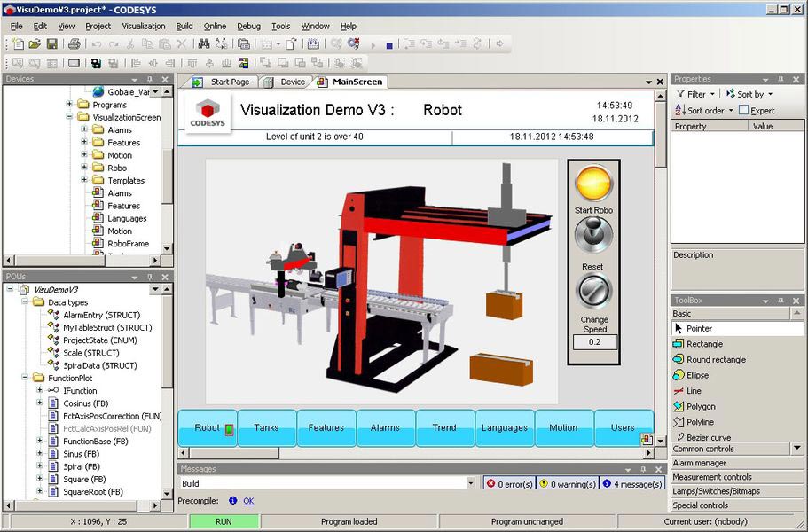Click the blue Stop square toolbar icon
Screen dimensions: 808x532
tap(389, 46)
